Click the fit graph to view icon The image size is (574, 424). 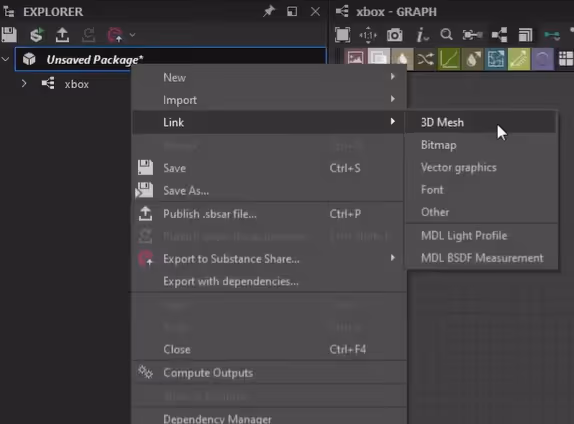(x=342, y=35)
